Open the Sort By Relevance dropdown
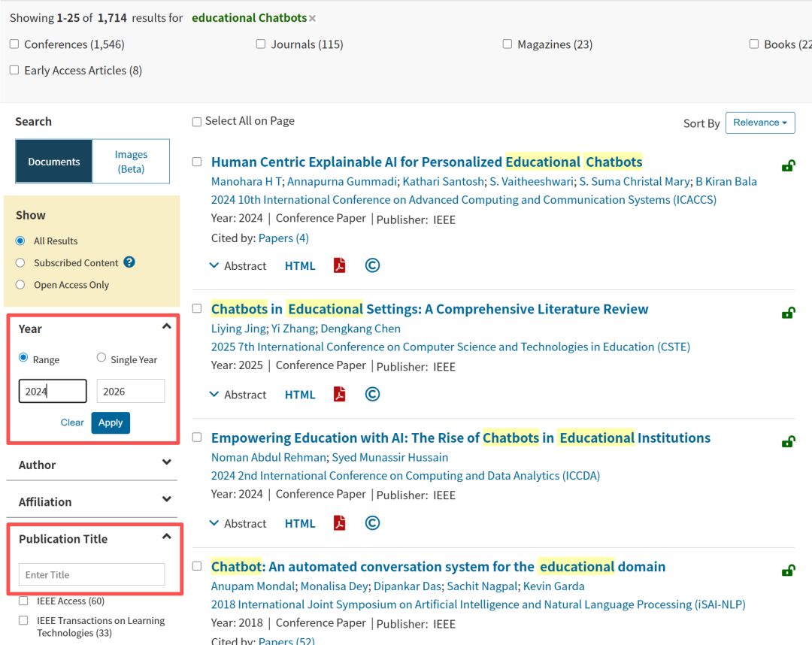The height and width of the screenshot is (645, 812). [x=759, y=123]
